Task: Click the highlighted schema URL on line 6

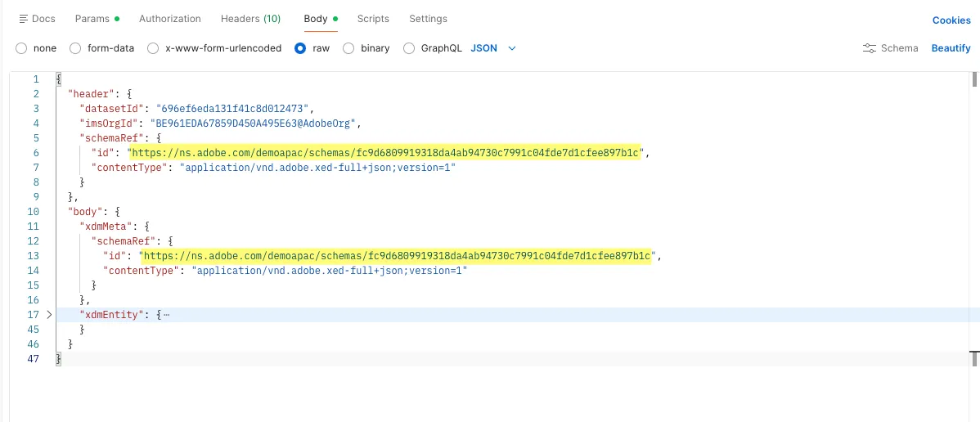Action: click(x=387, y=153)
